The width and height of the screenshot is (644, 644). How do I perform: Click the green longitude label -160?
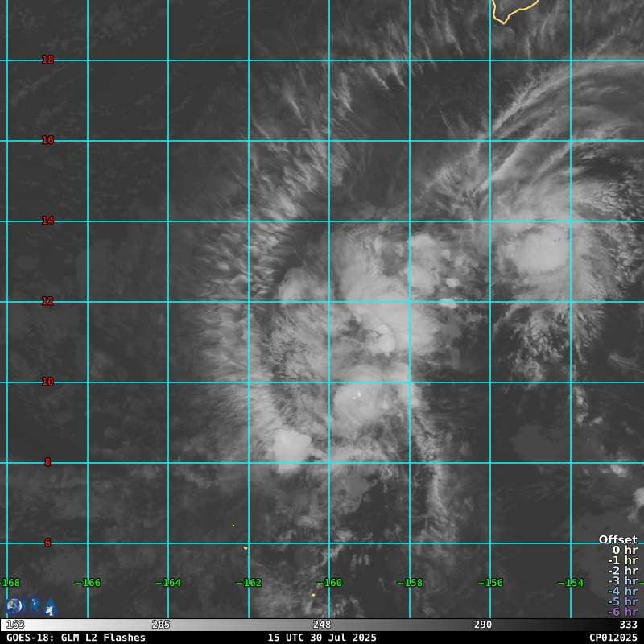point(328,583)
